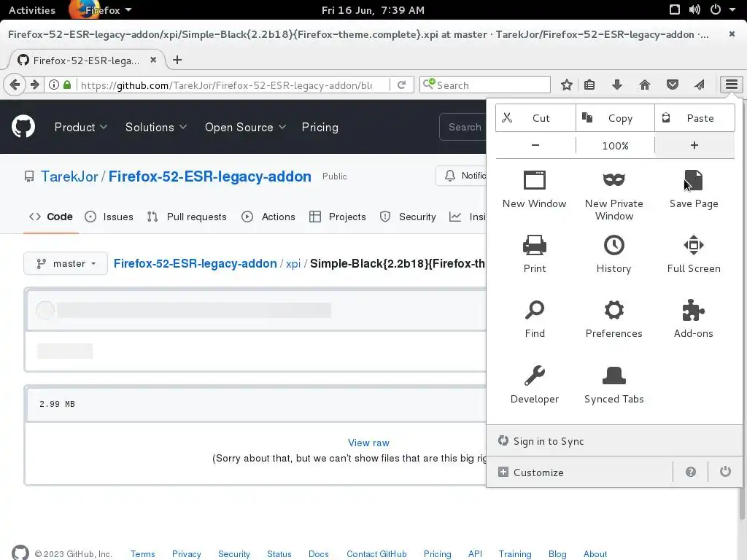Viewport: 747px width, 560px height.
Task: Open the Projects tab
Action: 338,217
